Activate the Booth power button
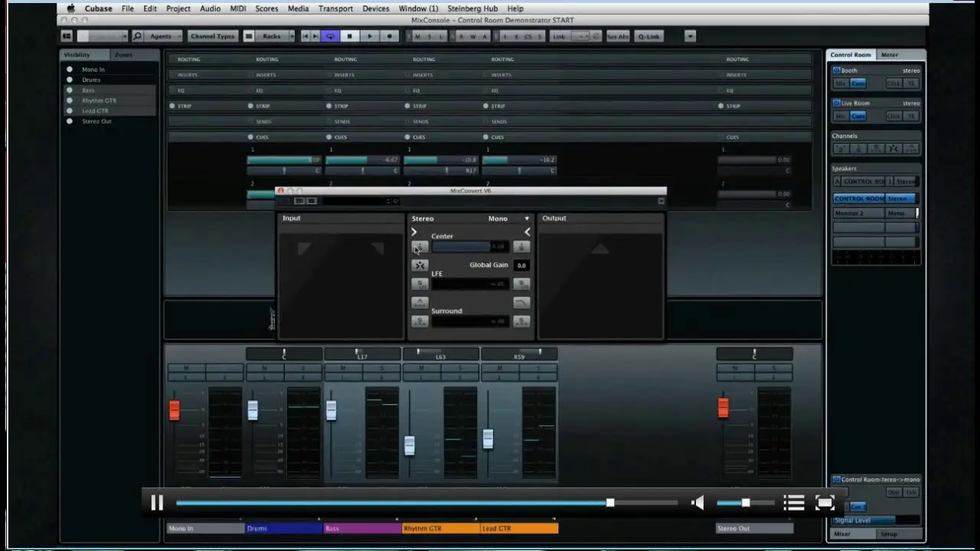 (x=837, y=70)
